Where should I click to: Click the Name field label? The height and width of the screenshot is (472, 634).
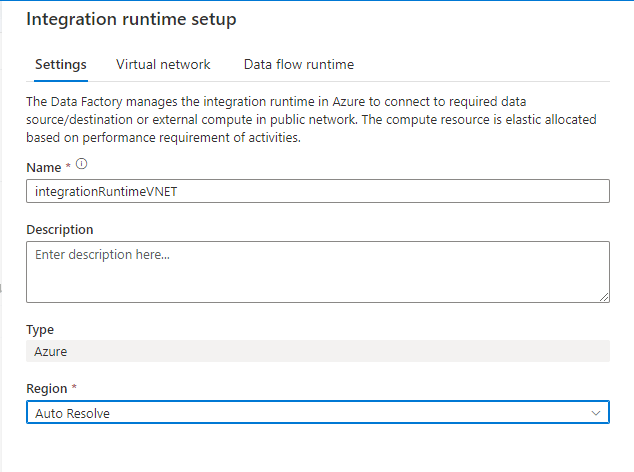(x=44, y=167)
